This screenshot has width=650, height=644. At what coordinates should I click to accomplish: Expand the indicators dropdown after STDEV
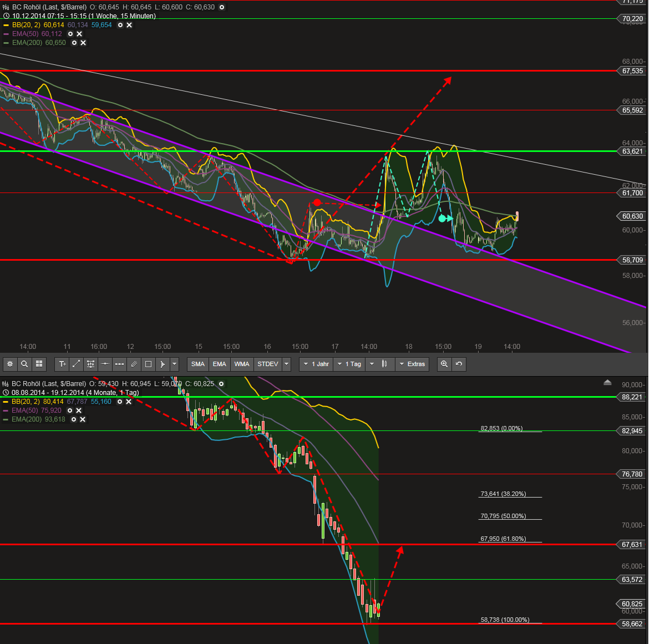(x=286, y=364)
